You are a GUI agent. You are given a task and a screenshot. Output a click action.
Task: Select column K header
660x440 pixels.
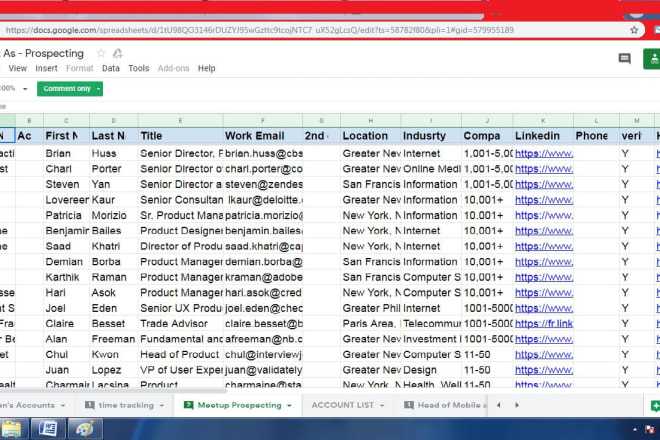[543, 120]
